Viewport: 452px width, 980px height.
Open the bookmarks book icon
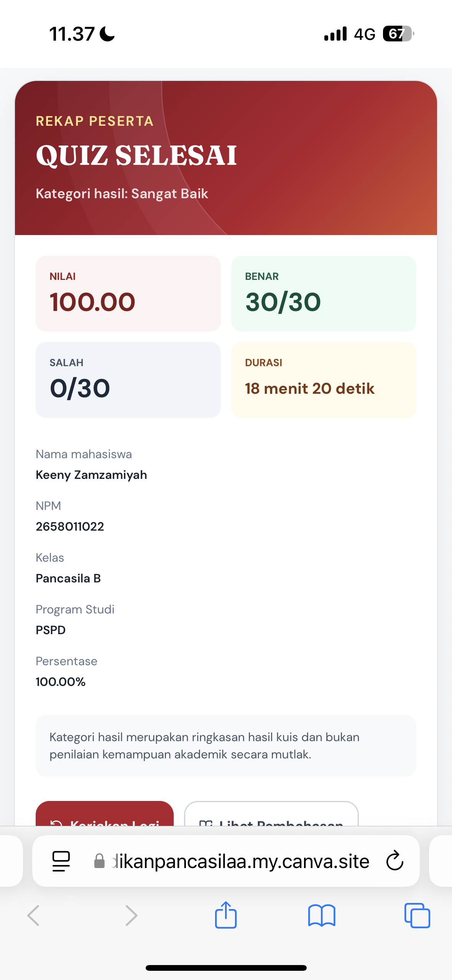322,916
